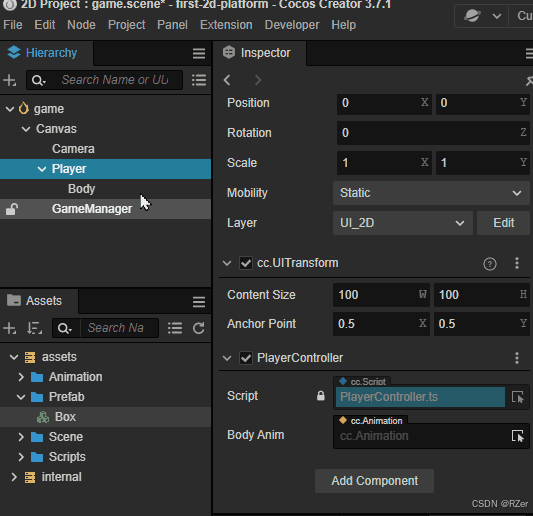Image resolution: width=533 pixels, height=516 pixels.
Task: Click the Content Size width field
Action: tap(381, 295)
